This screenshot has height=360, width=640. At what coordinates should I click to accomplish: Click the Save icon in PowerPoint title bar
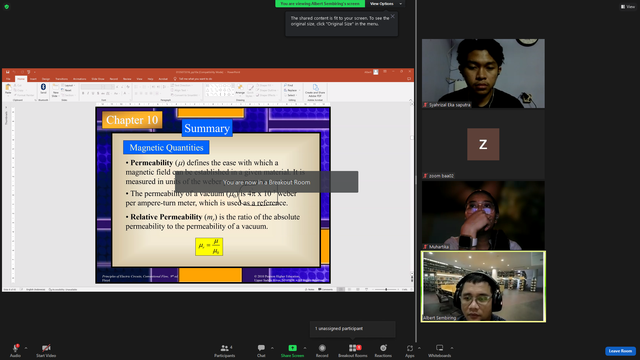(x=7, y=72)
